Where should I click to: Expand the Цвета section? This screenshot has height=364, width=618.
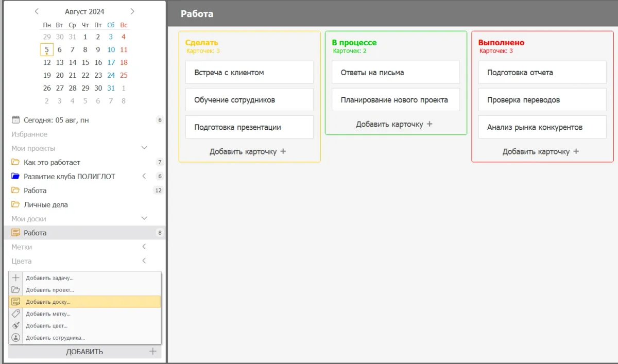144,261
